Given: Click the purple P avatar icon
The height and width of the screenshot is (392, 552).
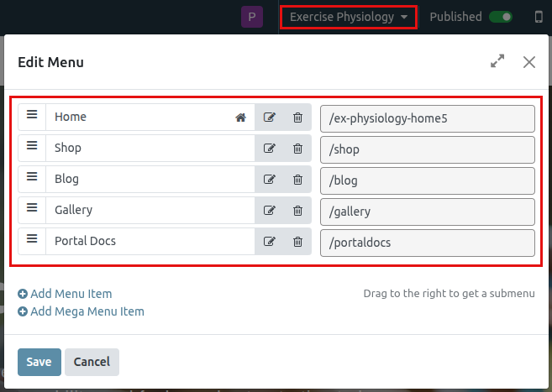Looking at the screenshot, I should coord(252,17).
